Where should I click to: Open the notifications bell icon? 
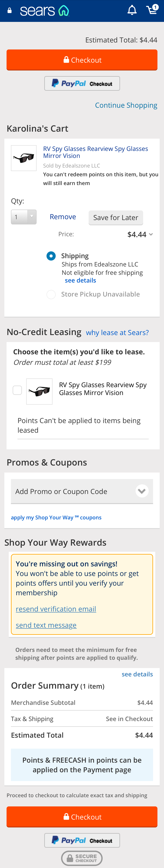(132, 11)
